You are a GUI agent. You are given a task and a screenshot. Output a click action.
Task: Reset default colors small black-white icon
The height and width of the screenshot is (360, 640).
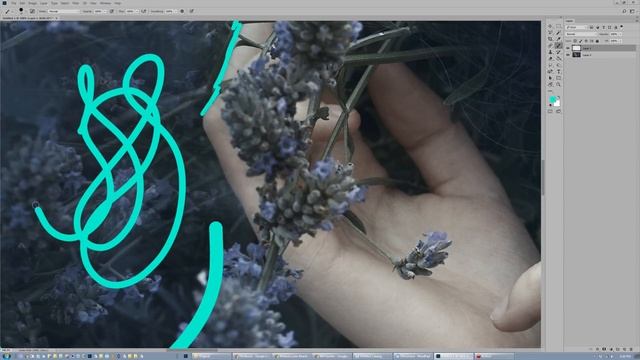(x=550, y=105)
